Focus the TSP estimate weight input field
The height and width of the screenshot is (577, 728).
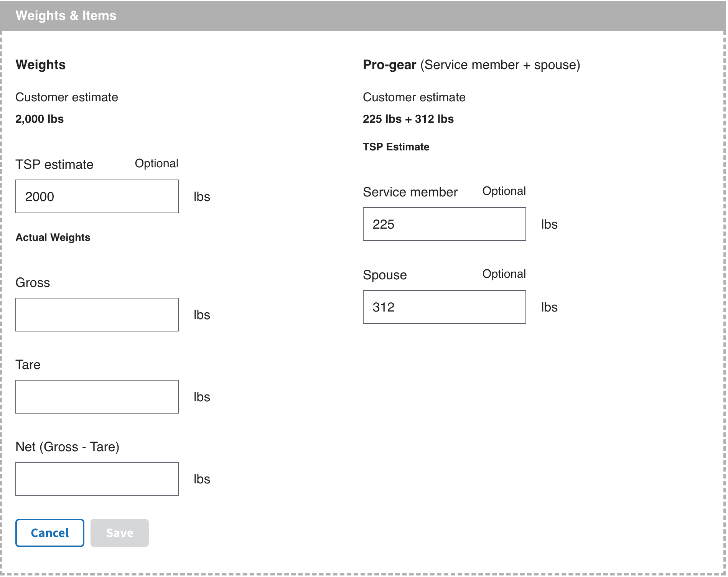coord(97,196)
